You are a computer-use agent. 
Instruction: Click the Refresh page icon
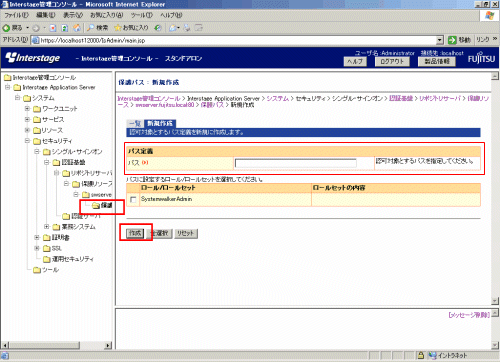pyautogui.click(x=65, y=28)
